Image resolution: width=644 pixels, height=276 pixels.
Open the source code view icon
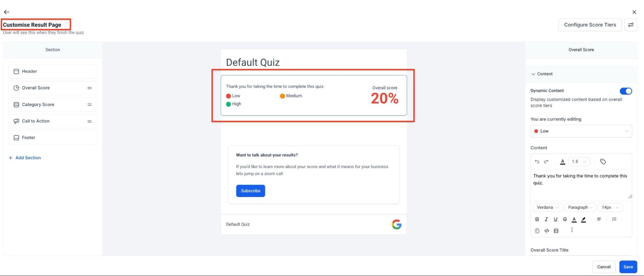pos(547,231)
